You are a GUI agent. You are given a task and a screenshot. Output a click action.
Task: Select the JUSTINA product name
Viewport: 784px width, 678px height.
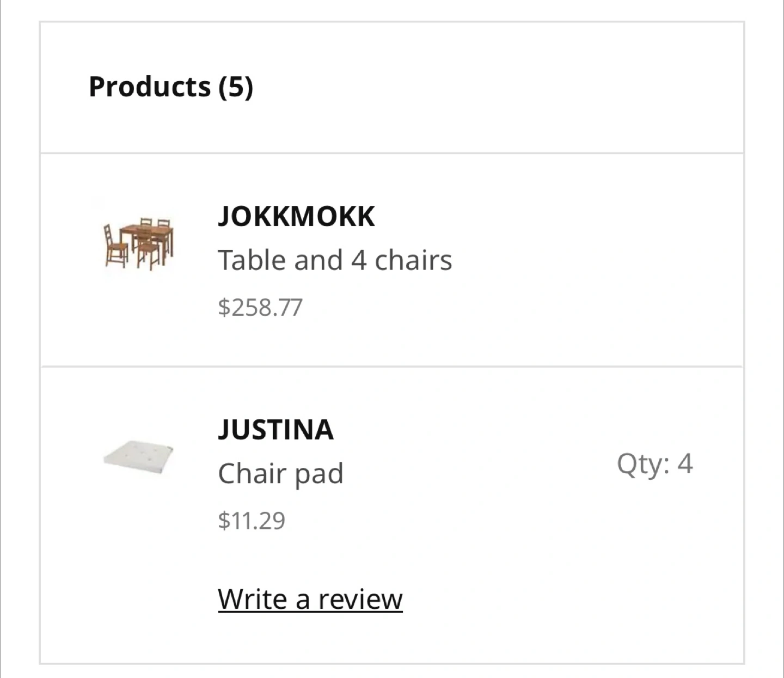tap(275, 429)
